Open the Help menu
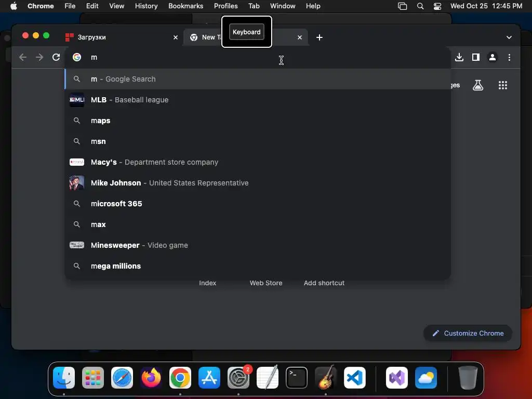The height and width of the screenshot is (399, 532). pos(313,6)
